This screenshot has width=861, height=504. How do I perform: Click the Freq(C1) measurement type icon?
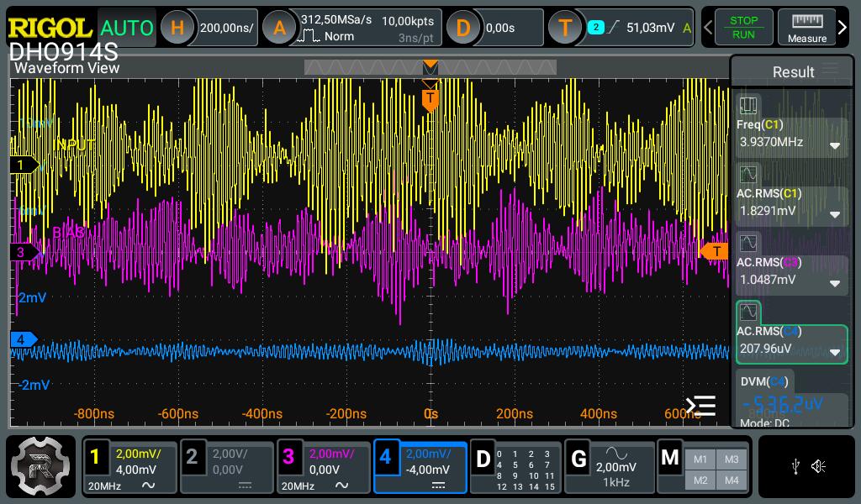[747, 105]
